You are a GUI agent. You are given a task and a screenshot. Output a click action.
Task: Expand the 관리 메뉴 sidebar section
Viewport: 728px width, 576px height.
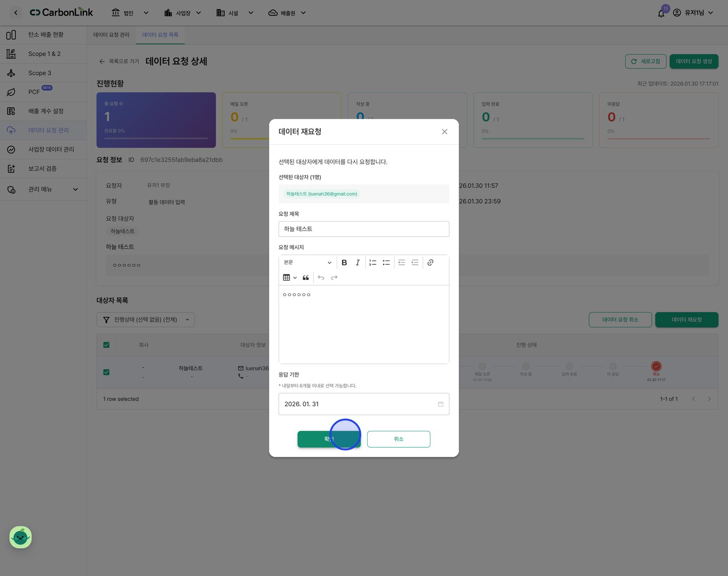point(43,189)
